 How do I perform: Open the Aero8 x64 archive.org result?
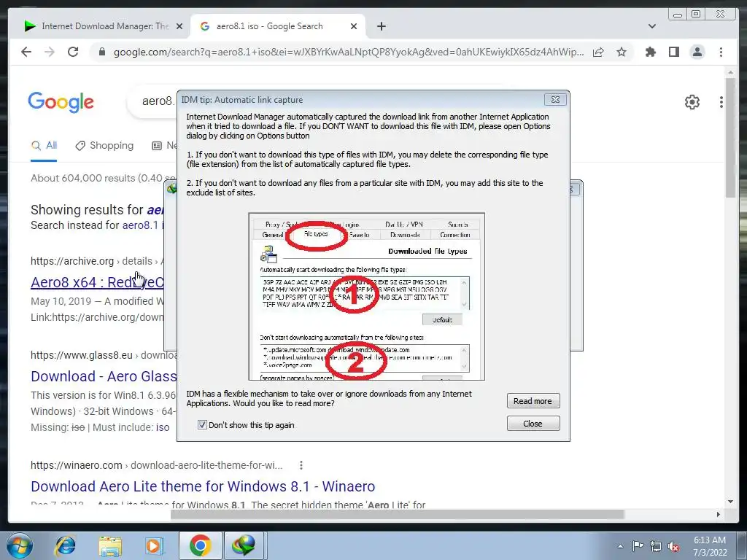(x=97, y=282)
